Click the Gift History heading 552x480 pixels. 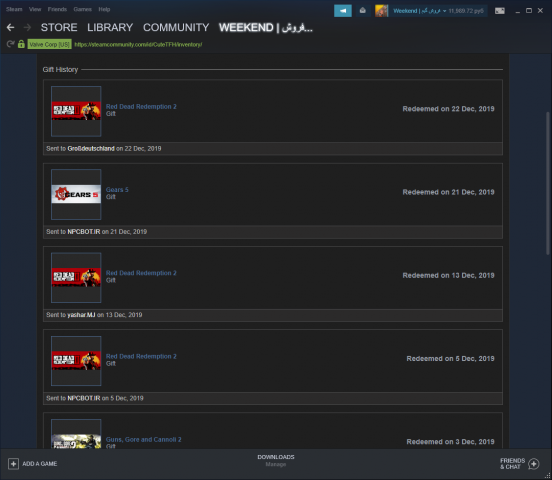point(60,70)
